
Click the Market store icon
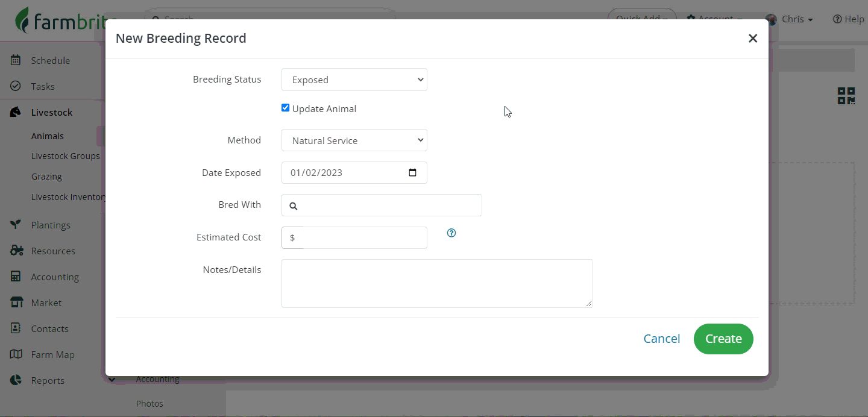16,303
